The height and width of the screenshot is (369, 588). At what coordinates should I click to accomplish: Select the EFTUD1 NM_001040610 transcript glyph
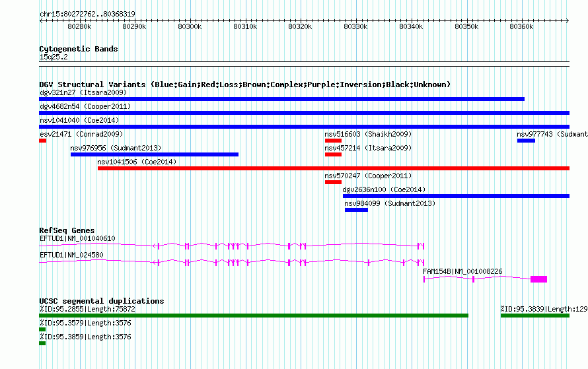(232, 246)
